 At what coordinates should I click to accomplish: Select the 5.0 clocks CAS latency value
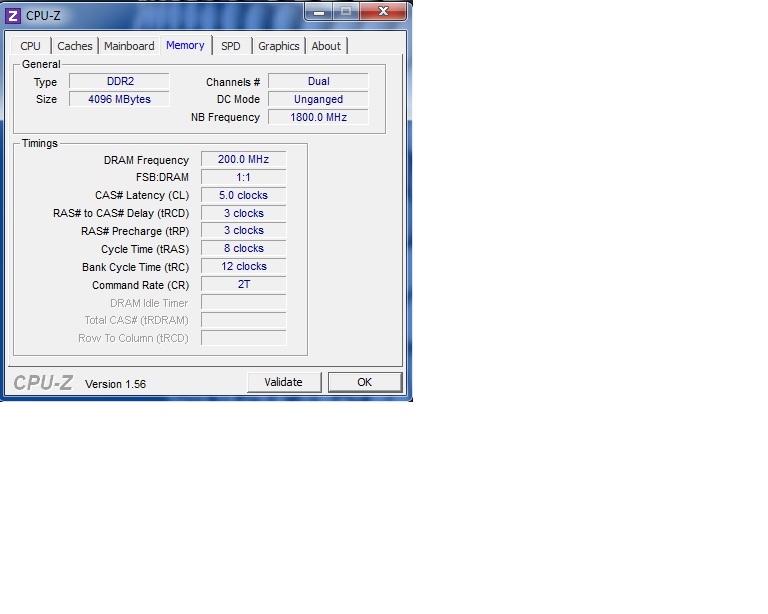(x=243, y=195)
